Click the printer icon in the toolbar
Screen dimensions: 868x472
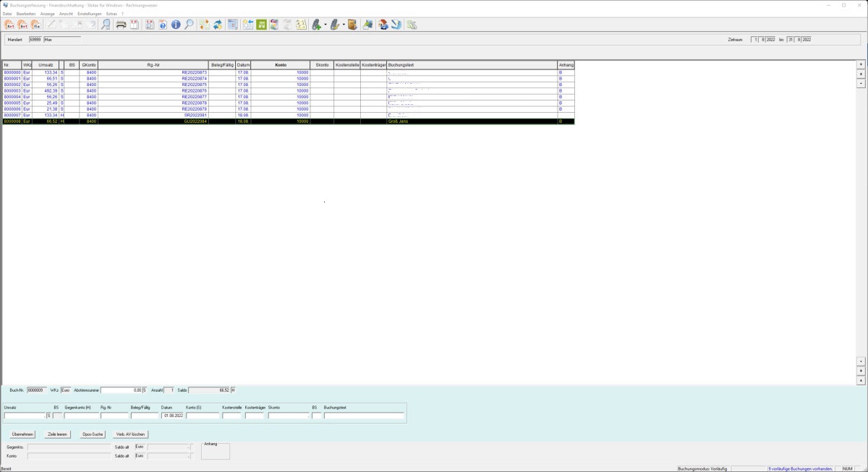tap(122, 25)
